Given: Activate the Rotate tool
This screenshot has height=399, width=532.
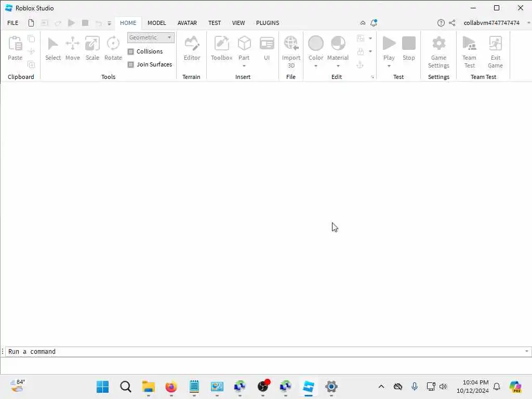Looking at the screenshot, I should 113,48.
